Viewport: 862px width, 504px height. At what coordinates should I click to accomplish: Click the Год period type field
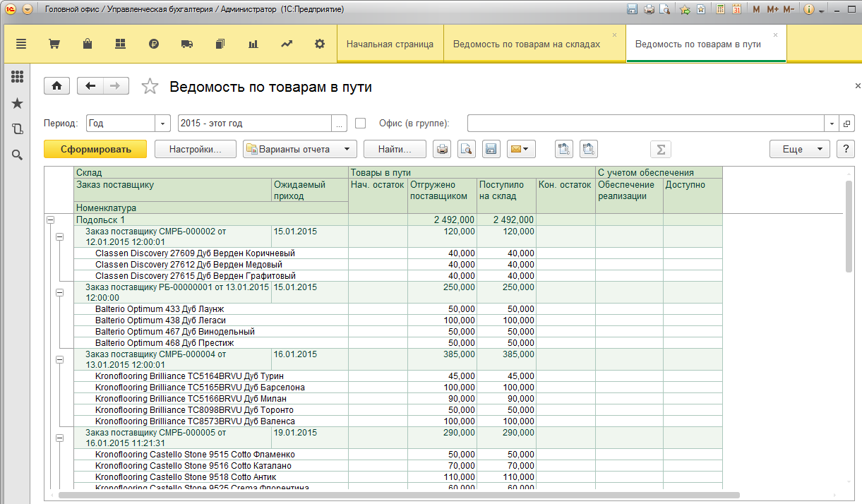[120, 123]
